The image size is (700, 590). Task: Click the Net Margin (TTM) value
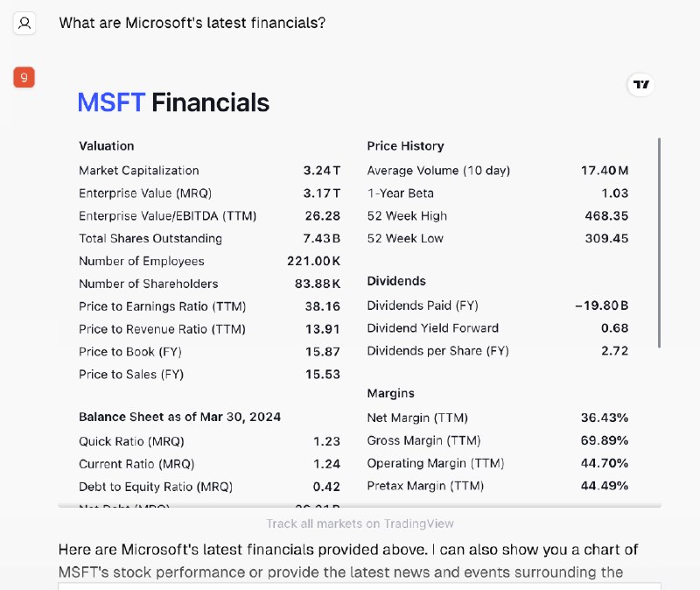(x=605, y=418)
